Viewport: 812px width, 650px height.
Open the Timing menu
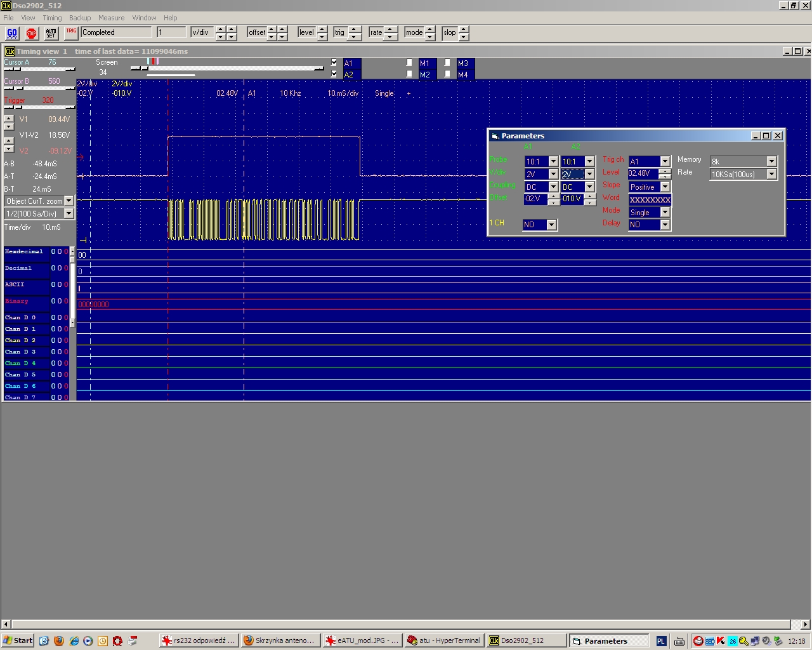pyautogui.click(x=52, y=18)
